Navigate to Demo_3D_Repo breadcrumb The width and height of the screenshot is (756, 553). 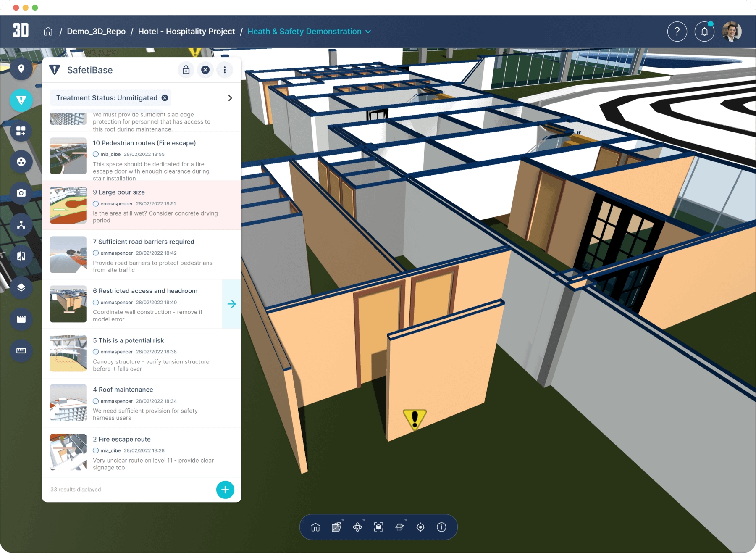point(96,32)
